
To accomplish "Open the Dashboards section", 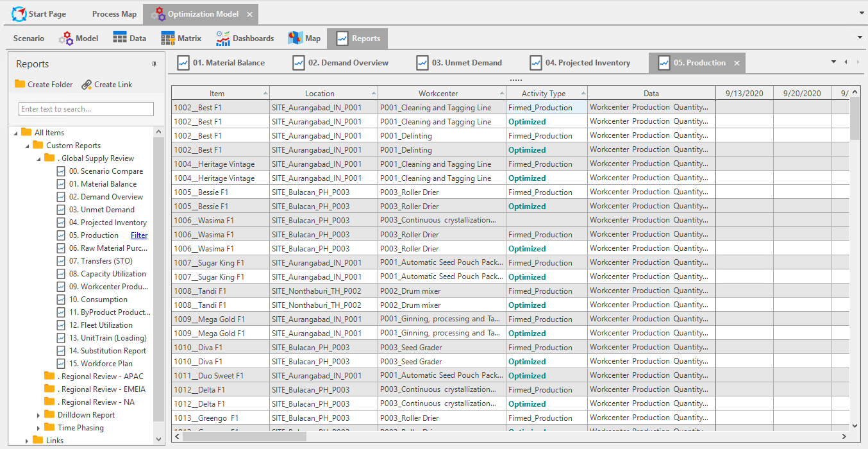I will click(245, 38).
